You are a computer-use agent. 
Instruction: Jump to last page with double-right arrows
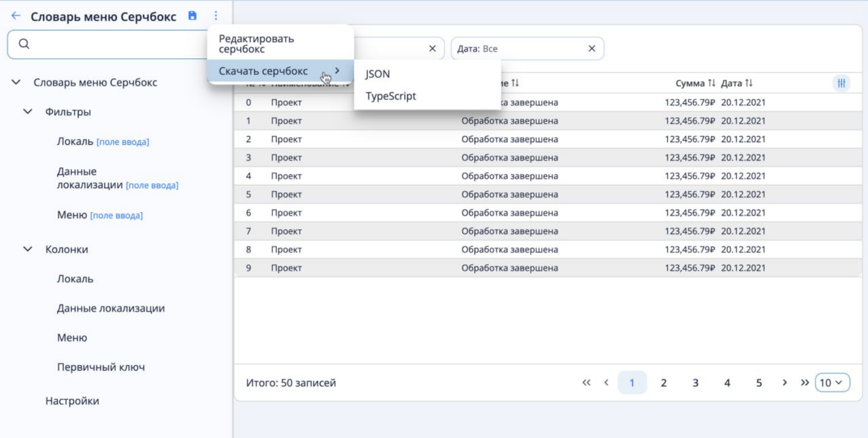(x=805, y=383)
